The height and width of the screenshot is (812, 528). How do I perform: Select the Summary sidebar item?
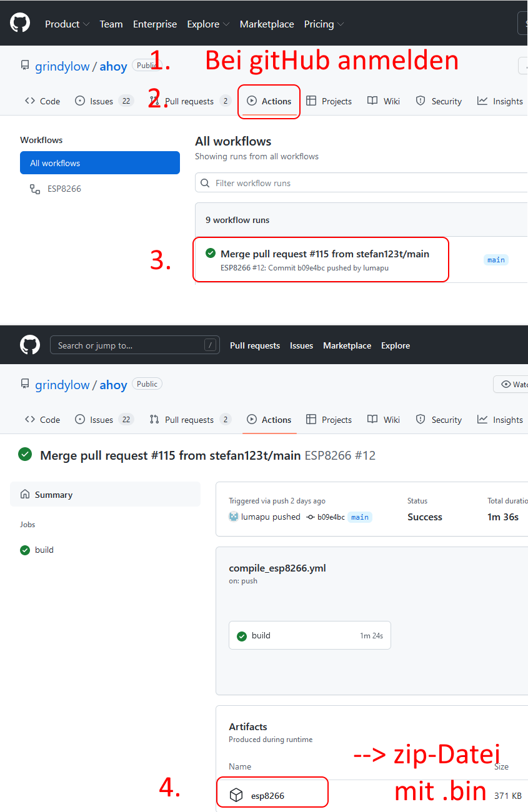pyautogui.click(x=105, y=494)
